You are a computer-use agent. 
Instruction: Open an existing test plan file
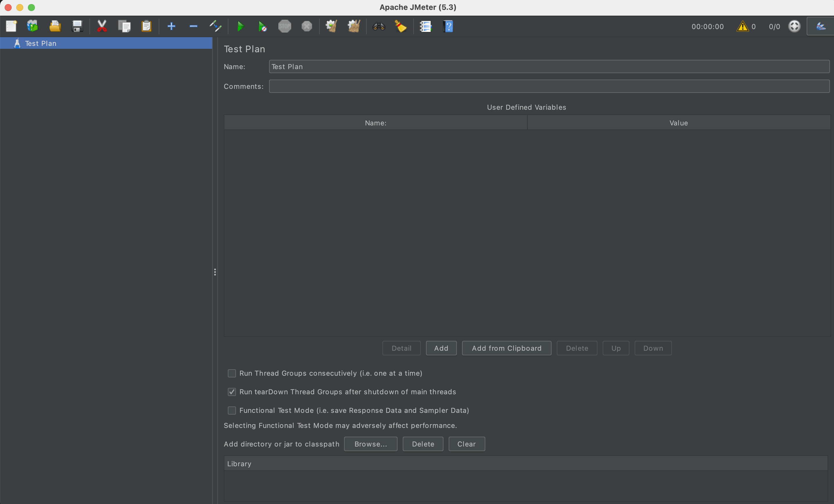[x=55, y=26]
